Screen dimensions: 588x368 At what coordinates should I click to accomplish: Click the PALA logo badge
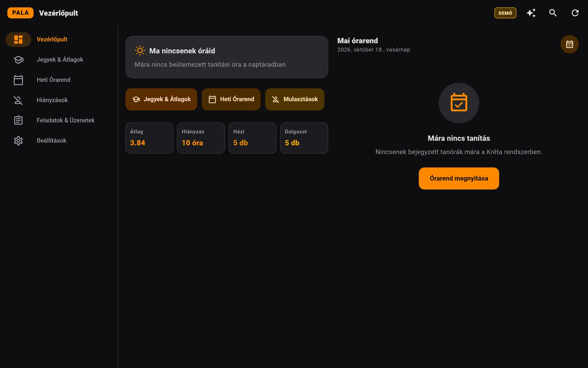[x=20, y=13]
